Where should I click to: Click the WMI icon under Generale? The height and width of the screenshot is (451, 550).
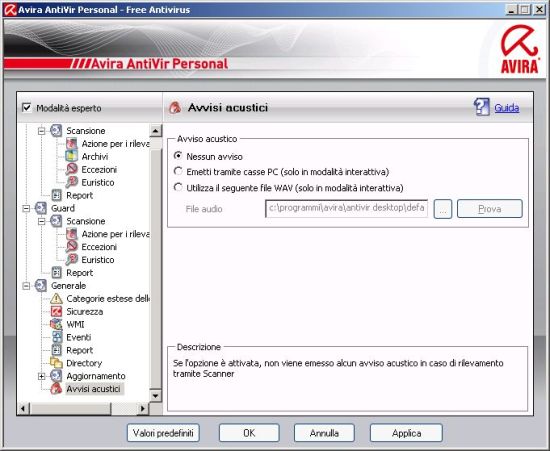pos(56,324)
